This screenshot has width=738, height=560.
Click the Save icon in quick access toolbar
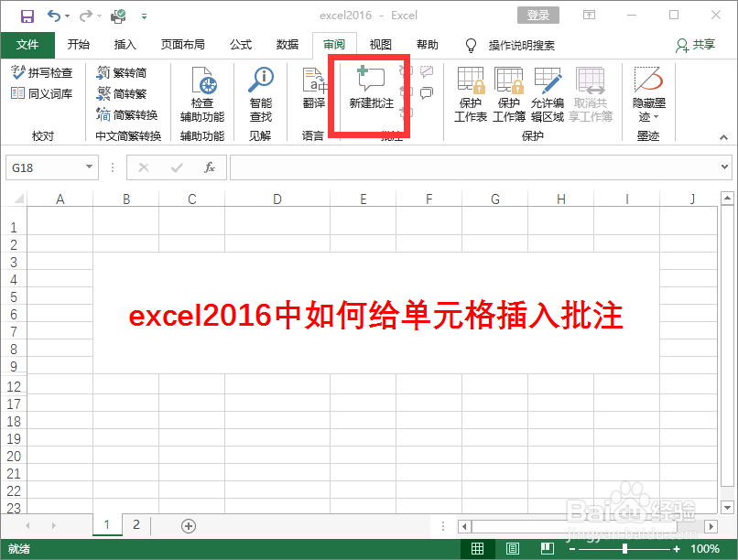[27, 16]
